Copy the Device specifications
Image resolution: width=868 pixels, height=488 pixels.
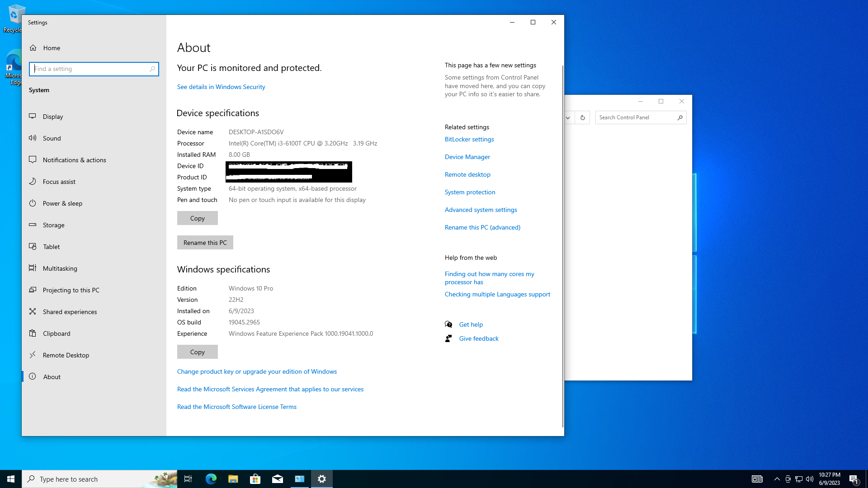click(197, 218)
